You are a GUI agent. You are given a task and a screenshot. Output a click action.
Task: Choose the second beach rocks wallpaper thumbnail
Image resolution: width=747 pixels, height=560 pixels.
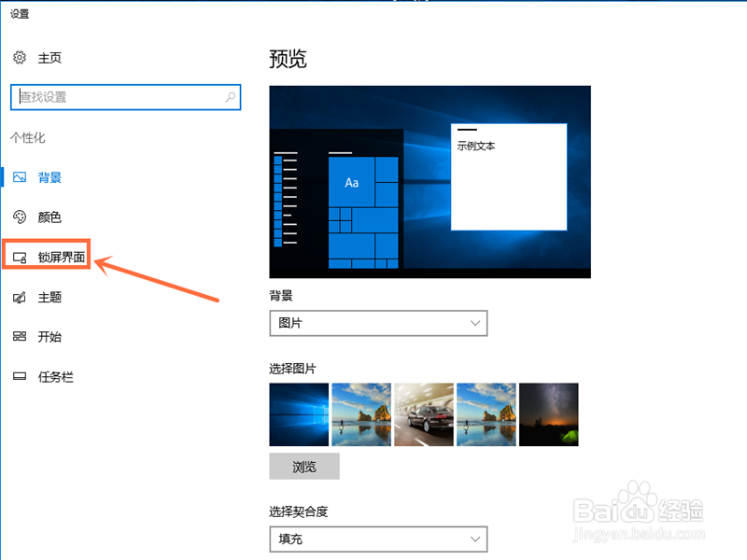click(486, 414)
